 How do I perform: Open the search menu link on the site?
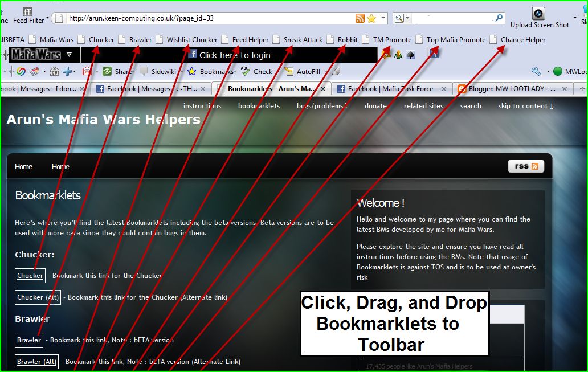coord(471,106)
